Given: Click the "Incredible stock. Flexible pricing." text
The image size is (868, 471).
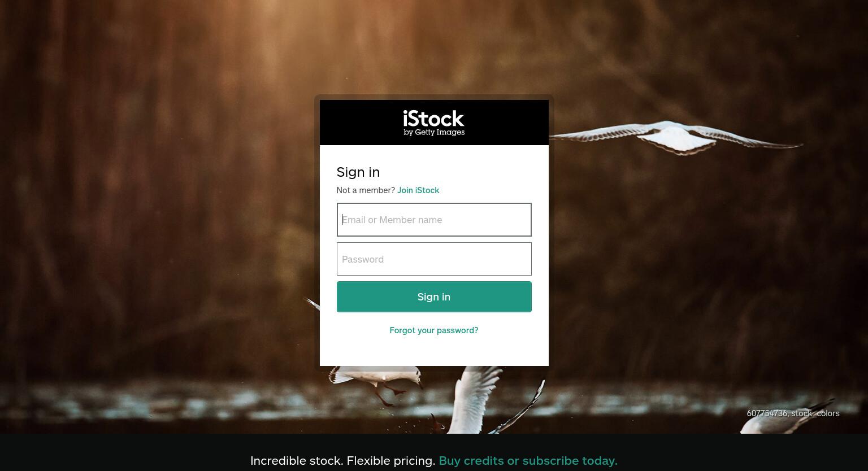Looking at the screenshot, I should pos(342,461).
